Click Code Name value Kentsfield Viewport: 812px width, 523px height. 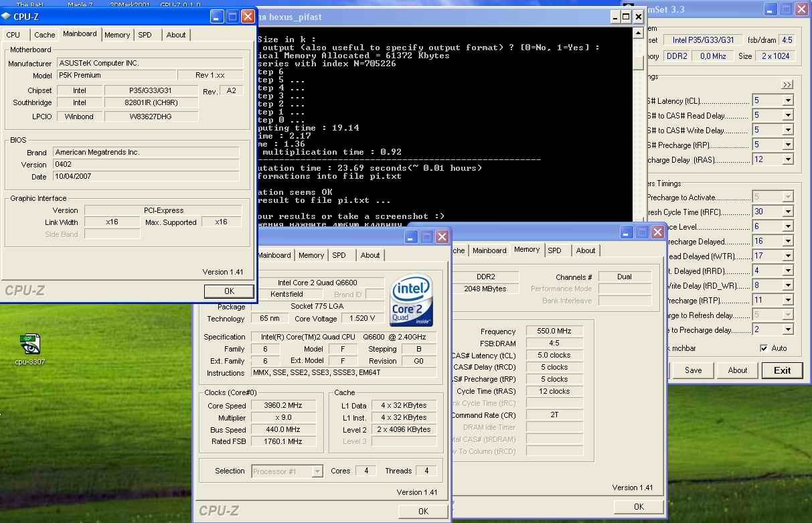coord(287,295)
